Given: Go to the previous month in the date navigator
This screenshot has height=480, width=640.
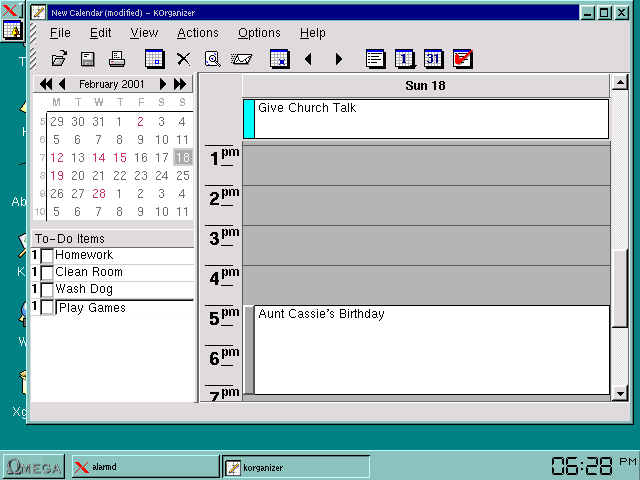Looking at the screenshot, I should (62, 84).
